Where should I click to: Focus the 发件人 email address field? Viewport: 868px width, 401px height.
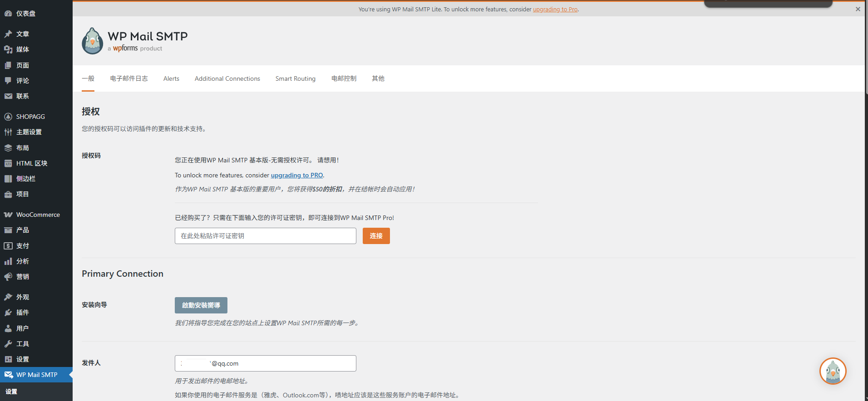click(266, 363)
